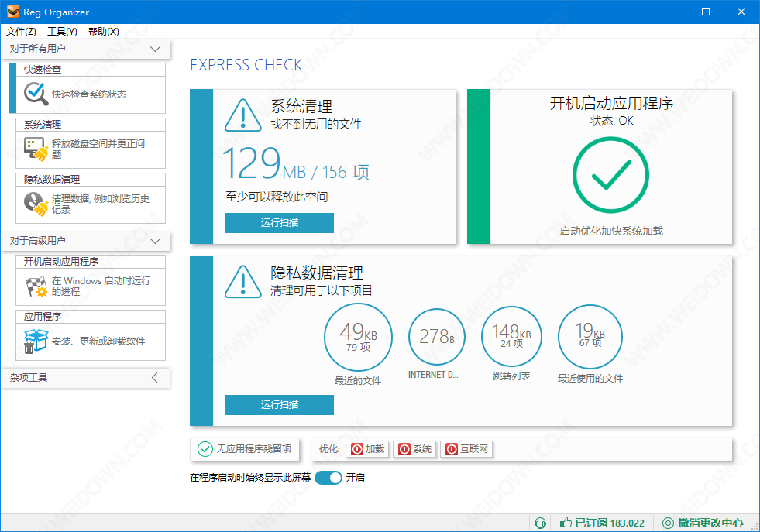
Task: Collapse the 对于高级用户 section
Action: (155, 241)
